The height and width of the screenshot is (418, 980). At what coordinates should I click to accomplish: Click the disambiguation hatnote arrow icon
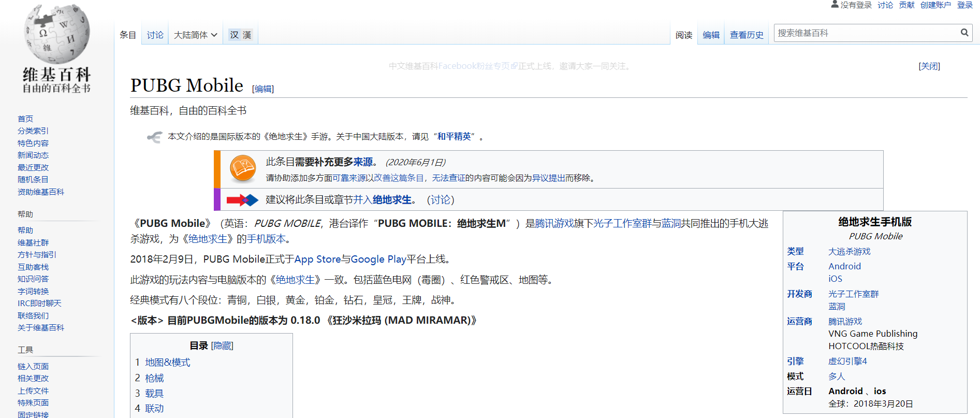point(154,137)
